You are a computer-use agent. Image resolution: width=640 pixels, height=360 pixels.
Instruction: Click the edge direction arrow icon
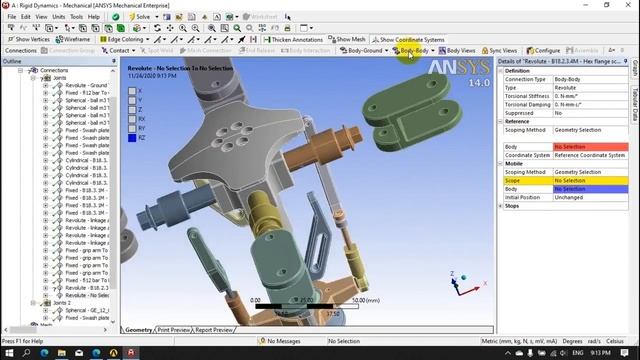pyautogui.click(x=242, y=40)
